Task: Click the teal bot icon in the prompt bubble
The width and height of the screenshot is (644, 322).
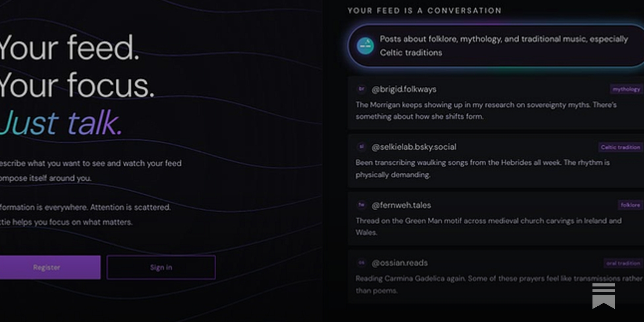Action: pyautogui.click(x=365, y=45)
